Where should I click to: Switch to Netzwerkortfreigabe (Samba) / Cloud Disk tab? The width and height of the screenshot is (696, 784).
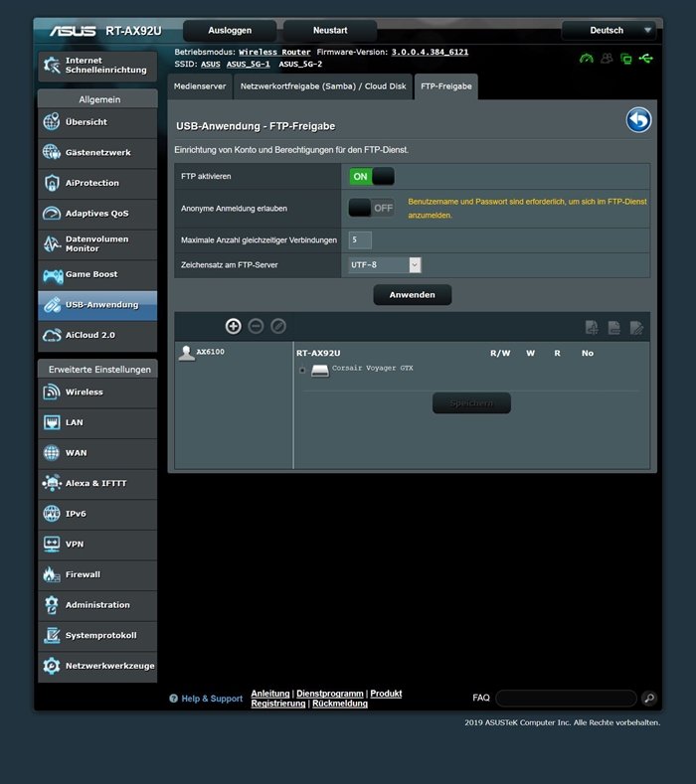[x=323, y=86]
